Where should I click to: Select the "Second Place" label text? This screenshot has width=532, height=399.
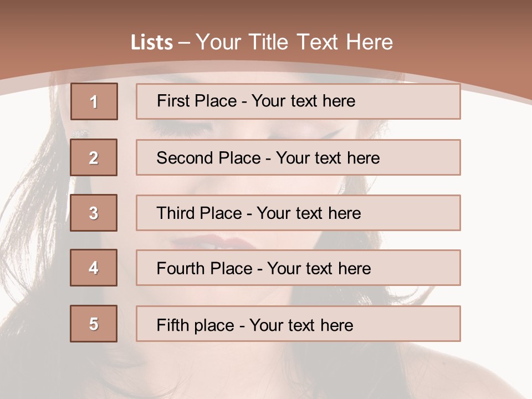tap(208, 158)
